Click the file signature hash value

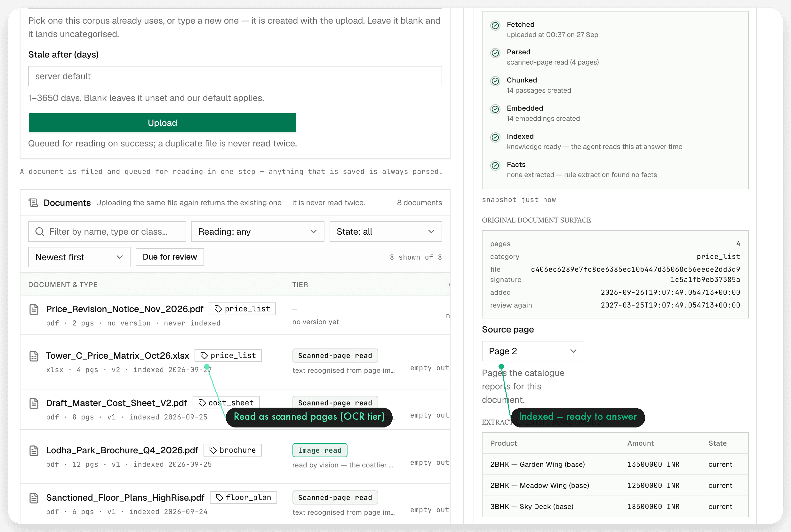pyautogui.click(x=635, y=275)
